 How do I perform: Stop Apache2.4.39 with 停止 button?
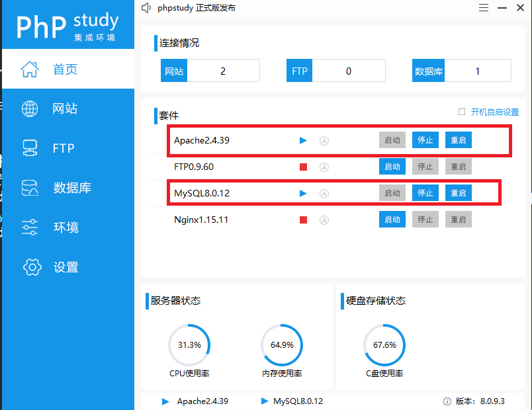425,140
